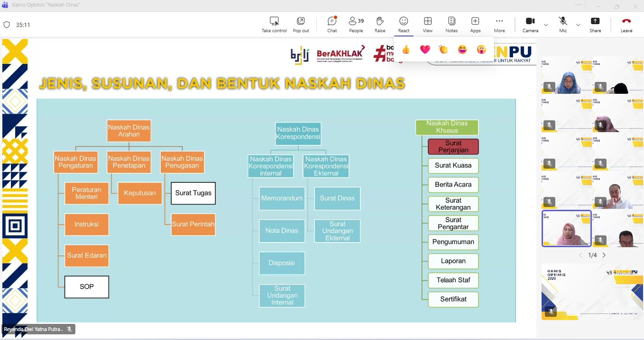Pop out the shared content
644x340 pixels.
click(x=301, y=24)
